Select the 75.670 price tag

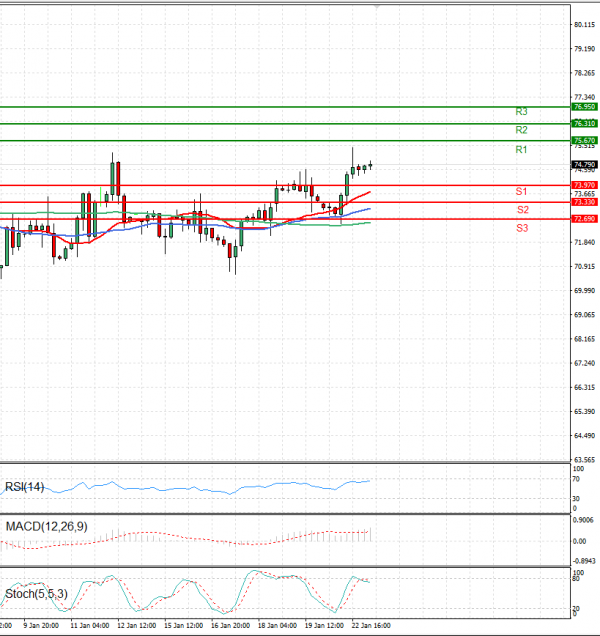pyautogui.click(x=584, y=140)
